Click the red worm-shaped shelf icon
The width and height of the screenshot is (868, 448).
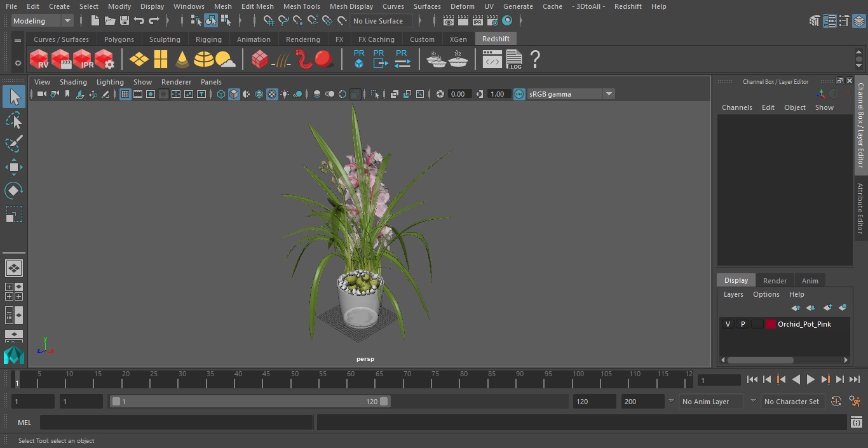pos(304,60)
